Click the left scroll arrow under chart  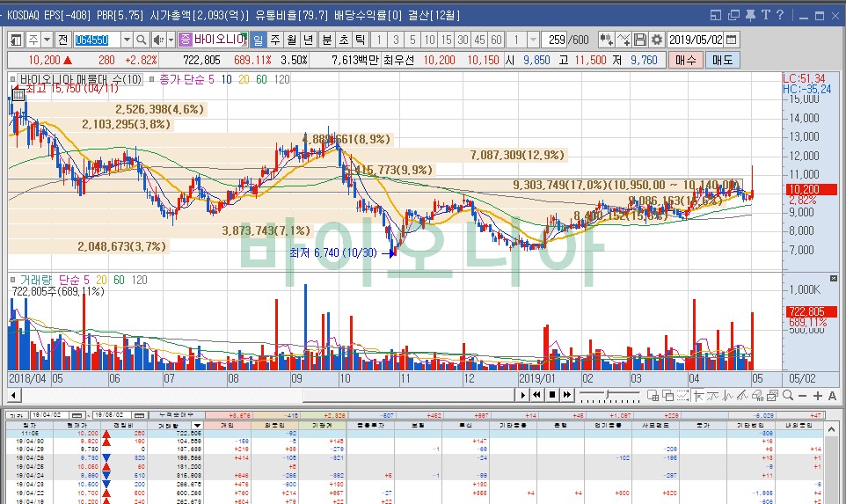(14, 395)
